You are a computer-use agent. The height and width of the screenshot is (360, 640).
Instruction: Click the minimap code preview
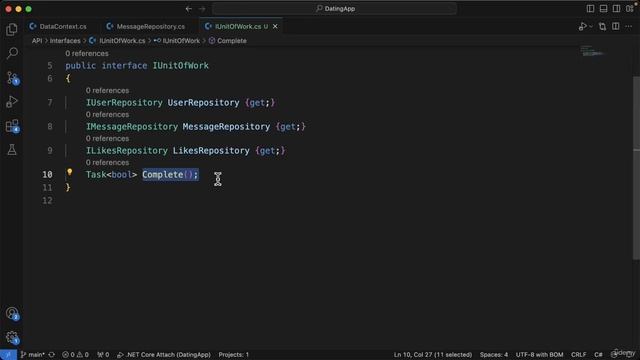tap(592, 51)
